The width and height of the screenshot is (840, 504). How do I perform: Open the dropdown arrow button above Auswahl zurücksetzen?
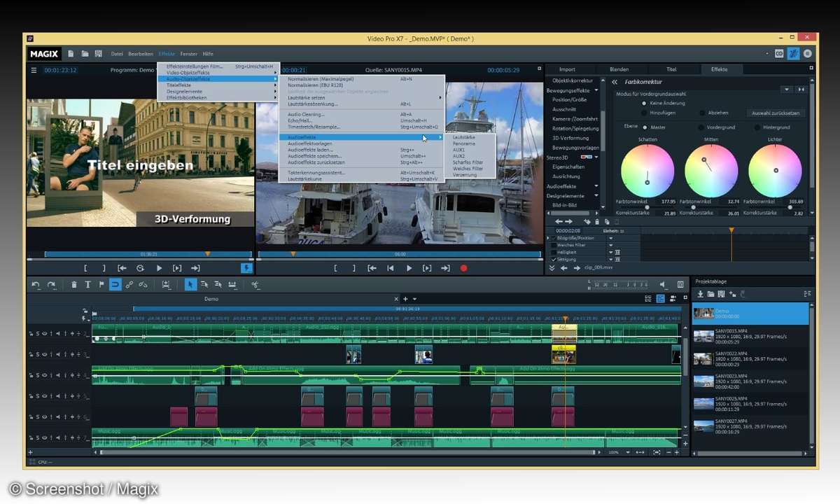pyautogui.click(x=787, y=90)
